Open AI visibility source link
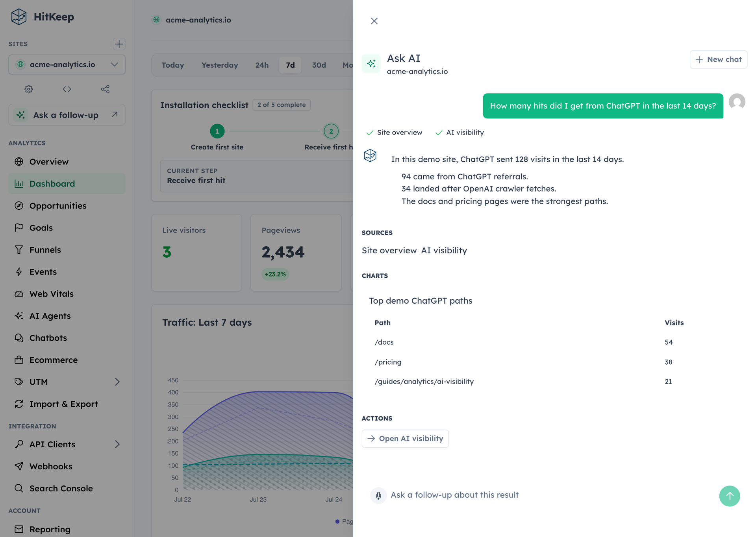The height and width of the screenshot is (537, 756). click(x=444, y=251)
